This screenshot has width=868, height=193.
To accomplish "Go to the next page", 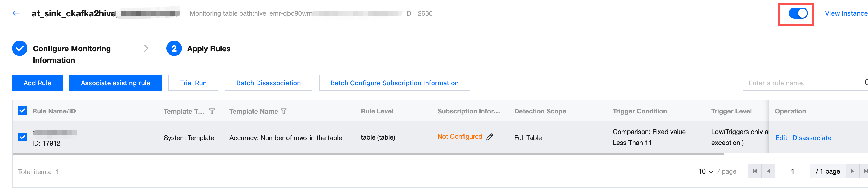I will [852, 171].
